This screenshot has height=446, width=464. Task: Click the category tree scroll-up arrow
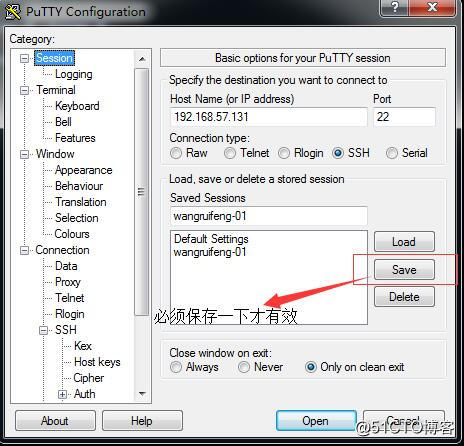(x=142, y=59)
